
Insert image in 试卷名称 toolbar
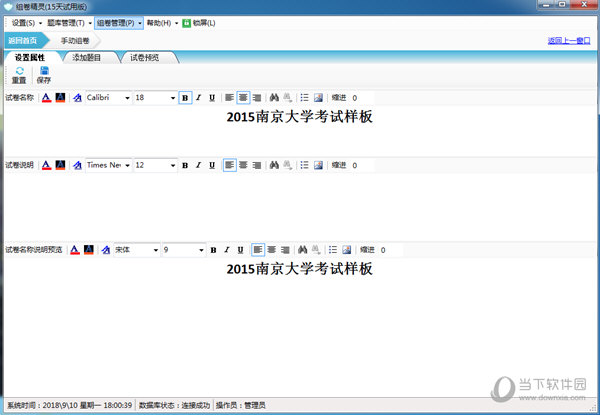318,98
